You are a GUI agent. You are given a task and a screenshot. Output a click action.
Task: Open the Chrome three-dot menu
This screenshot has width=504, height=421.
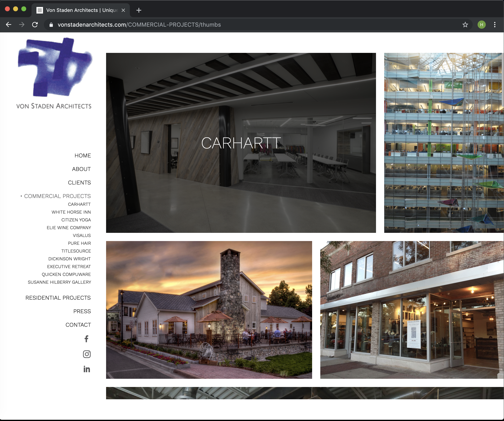coord(495,25)
